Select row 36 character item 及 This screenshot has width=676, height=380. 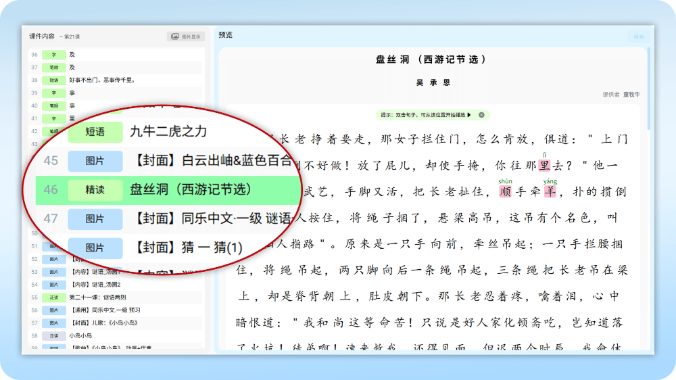(x=116, y=55)
